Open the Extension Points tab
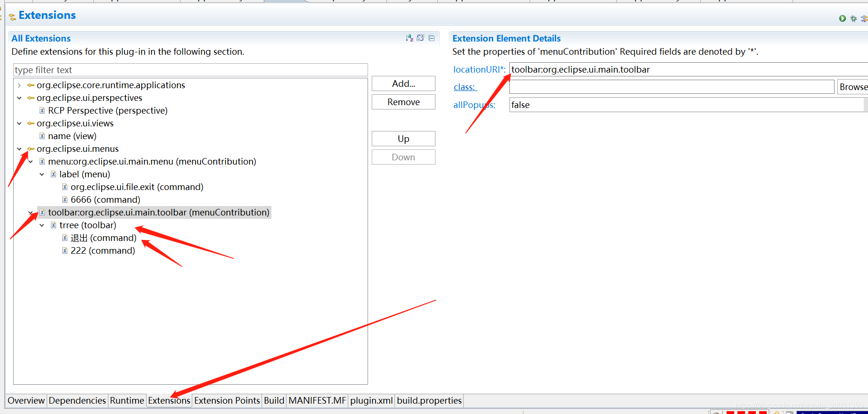The width and height of the screenshot is (868, 414). [x=227, y=400]
